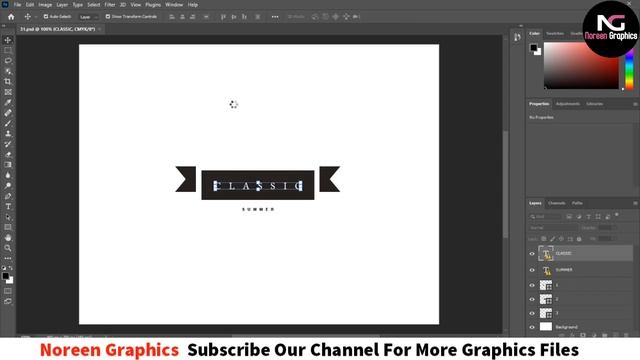The height and width of the screenshot is (360, 640).
Task: Switch to the Channels tab
Action: pos(556,203)
